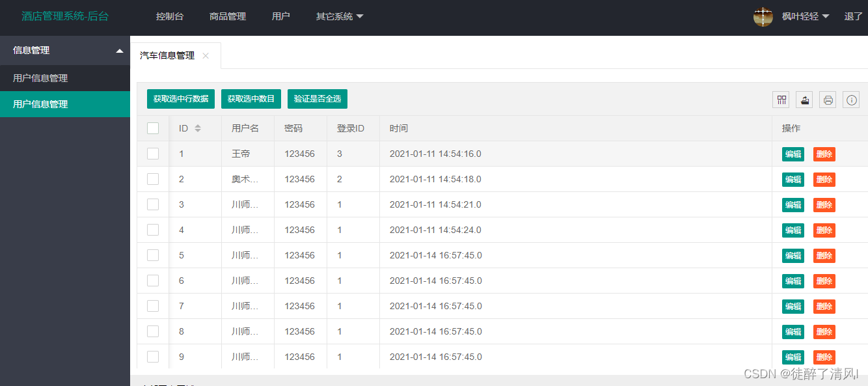Edit the row with ID 2
The image size is (868, 386).
[793, 180]
